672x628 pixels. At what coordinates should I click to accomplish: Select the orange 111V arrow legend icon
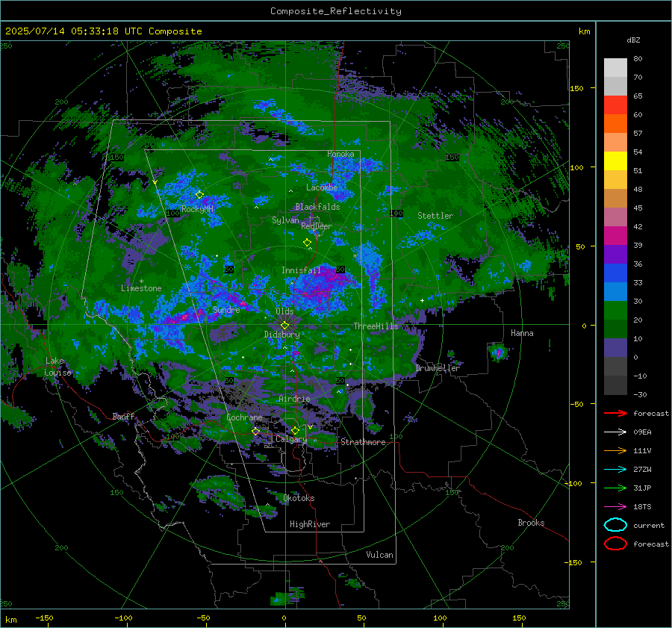coord(615,450)
